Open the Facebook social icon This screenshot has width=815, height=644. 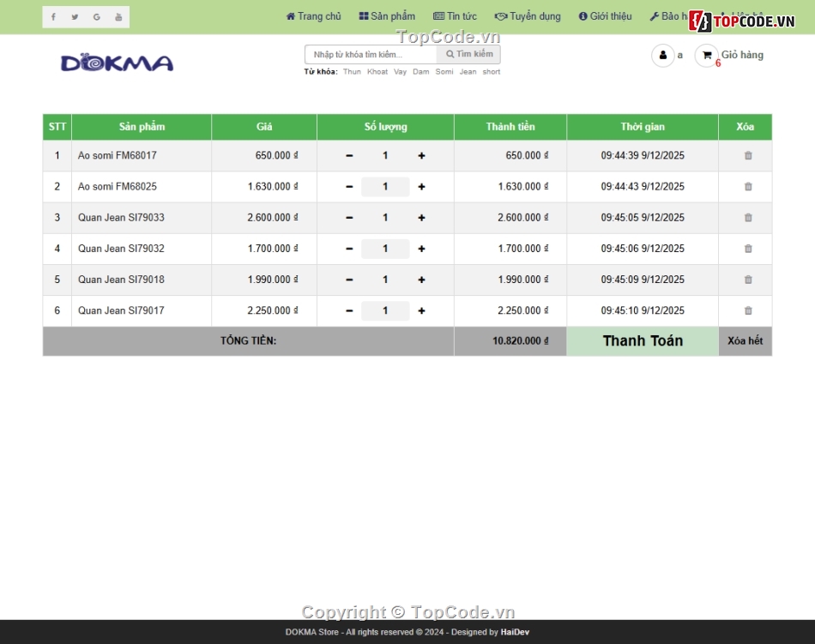coord(53,17)
